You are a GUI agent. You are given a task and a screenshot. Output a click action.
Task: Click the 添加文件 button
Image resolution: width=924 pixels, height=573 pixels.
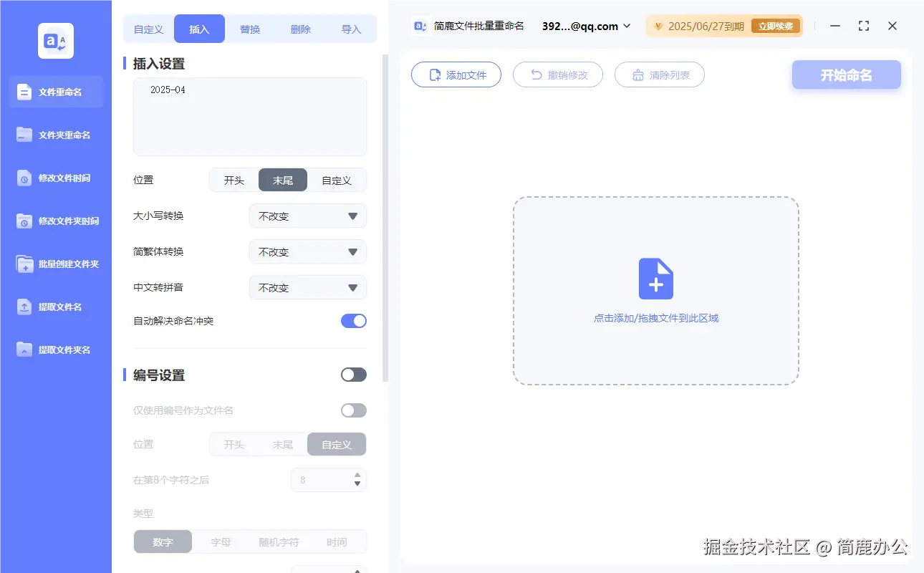(456, 74)
